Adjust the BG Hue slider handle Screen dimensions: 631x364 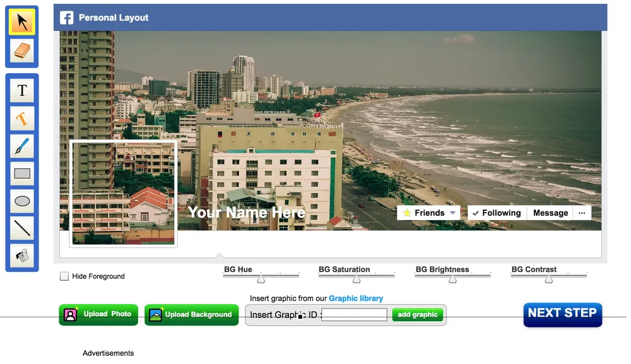[261, 279]
